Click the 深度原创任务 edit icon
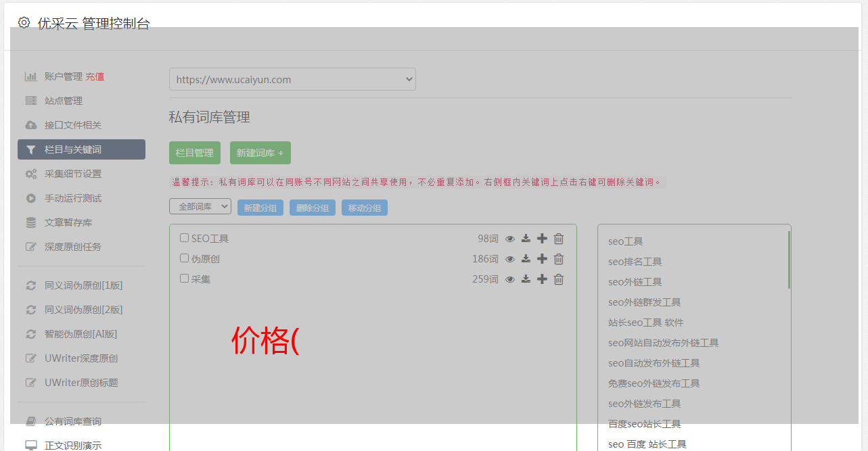This screenshot has height=451, width=868. (31, 247)
